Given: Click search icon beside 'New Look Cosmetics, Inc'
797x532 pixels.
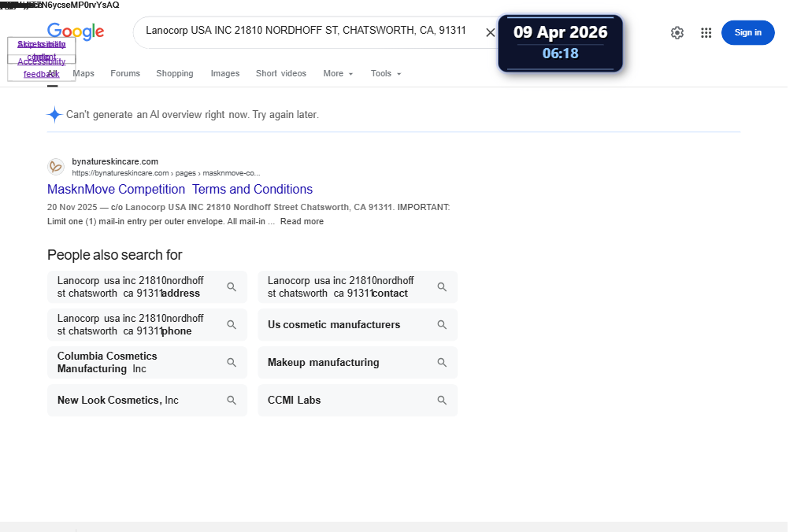Looking at the screenshot, I should 232,401.
